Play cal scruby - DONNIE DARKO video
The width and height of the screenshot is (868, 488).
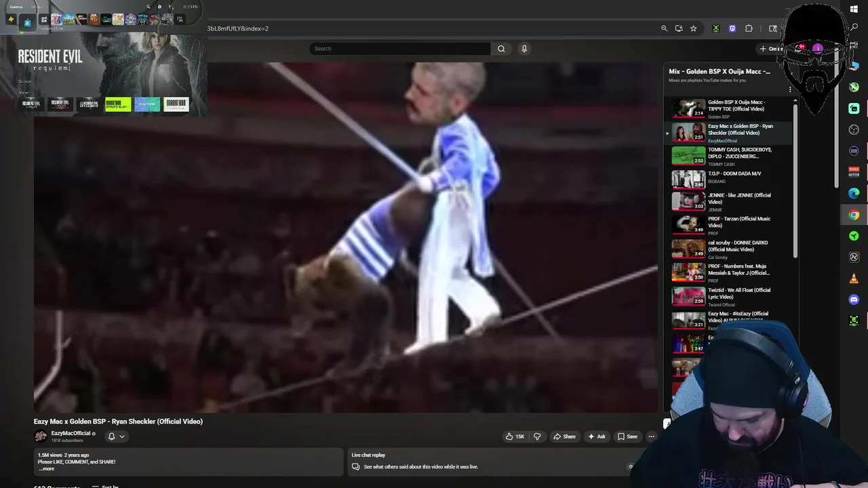[732, 249]
